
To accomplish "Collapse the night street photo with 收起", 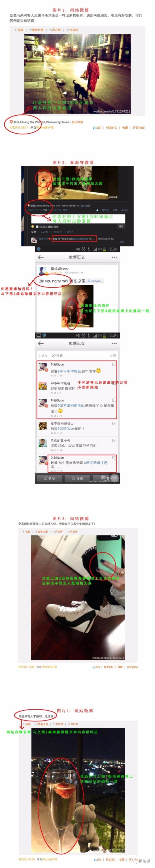I will (19, 30).
